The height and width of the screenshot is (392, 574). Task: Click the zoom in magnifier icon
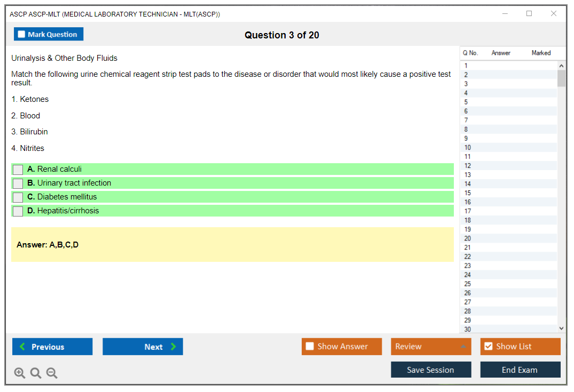[x=20, y=373]
